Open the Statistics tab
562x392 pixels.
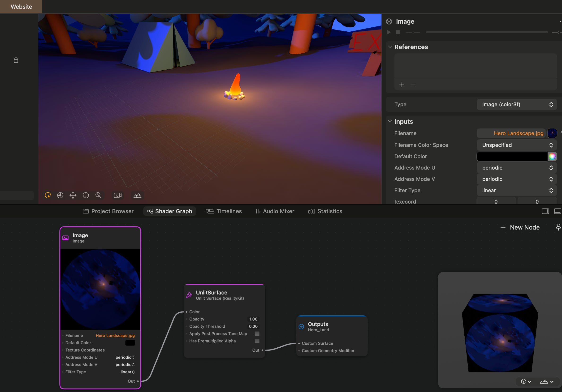pyautogui.click(x=325, y=211)
